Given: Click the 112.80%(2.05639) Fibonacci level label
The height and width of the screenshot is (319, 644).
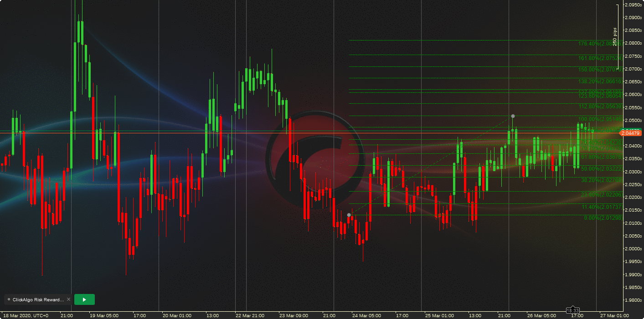Looking at the screenshot, I should coord(600,106).
